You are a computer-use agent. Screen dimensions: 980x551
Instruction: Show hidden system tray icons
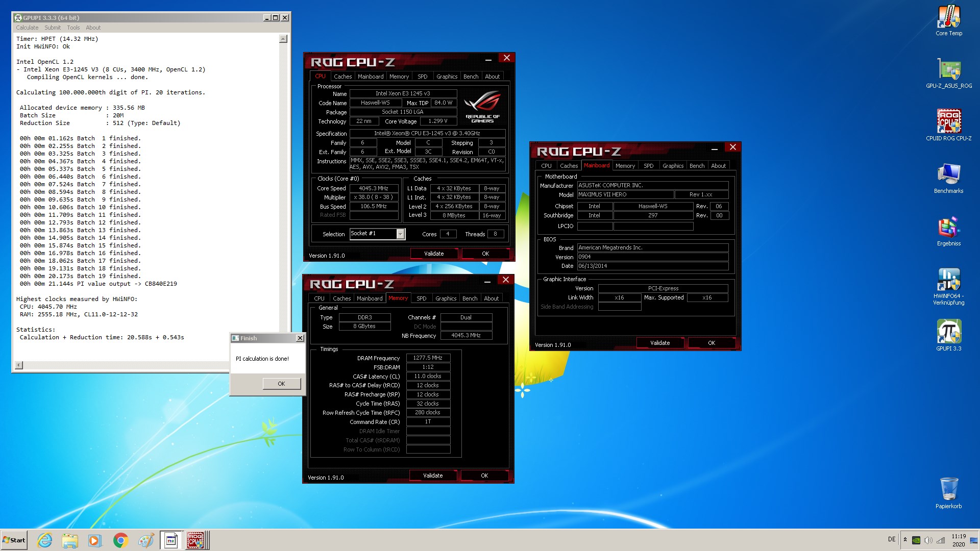pos(905,540)
